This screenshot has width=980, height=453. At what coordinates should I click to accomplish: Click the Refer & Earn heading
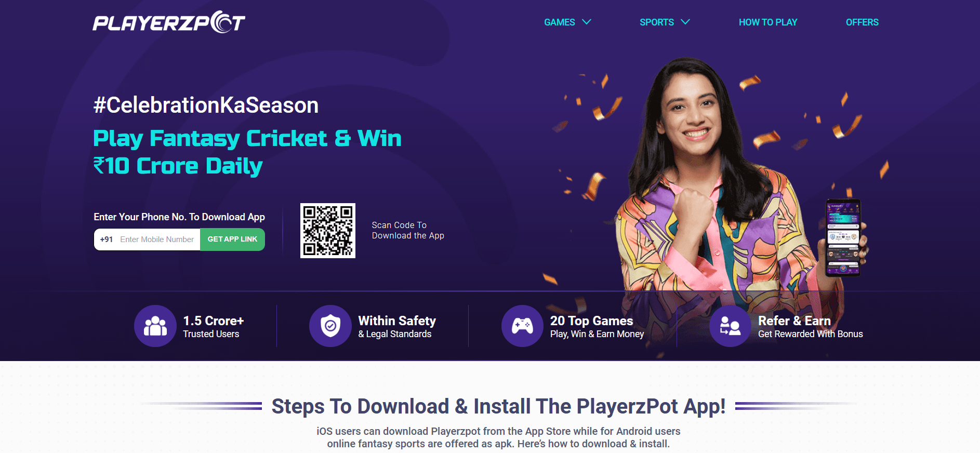[794, 321]
